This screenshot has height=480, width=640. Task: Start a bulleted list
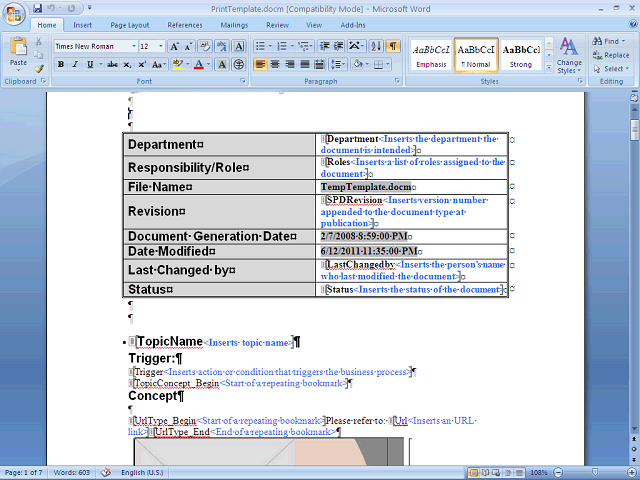(262, 46)
